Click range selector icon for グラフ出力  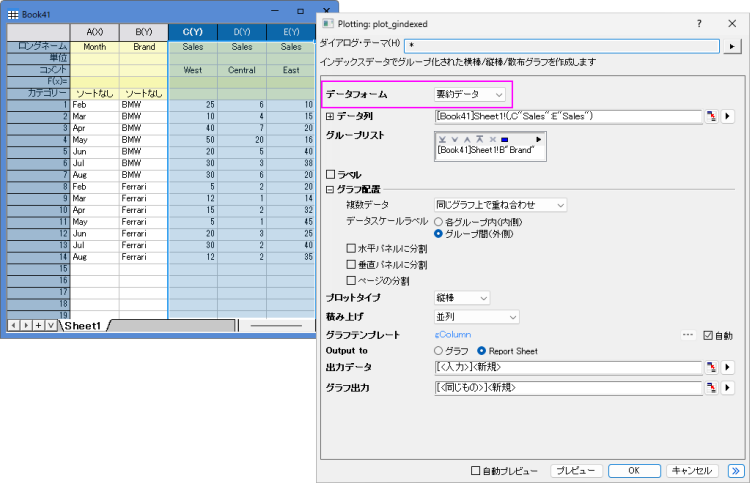[711, 387]
